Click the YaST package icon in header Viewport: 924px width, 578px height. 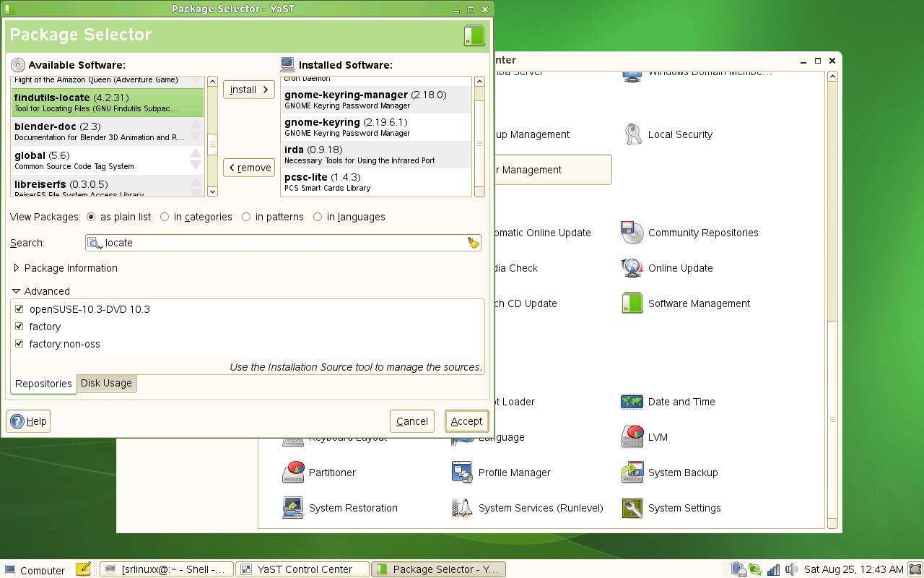pos(474,35)
